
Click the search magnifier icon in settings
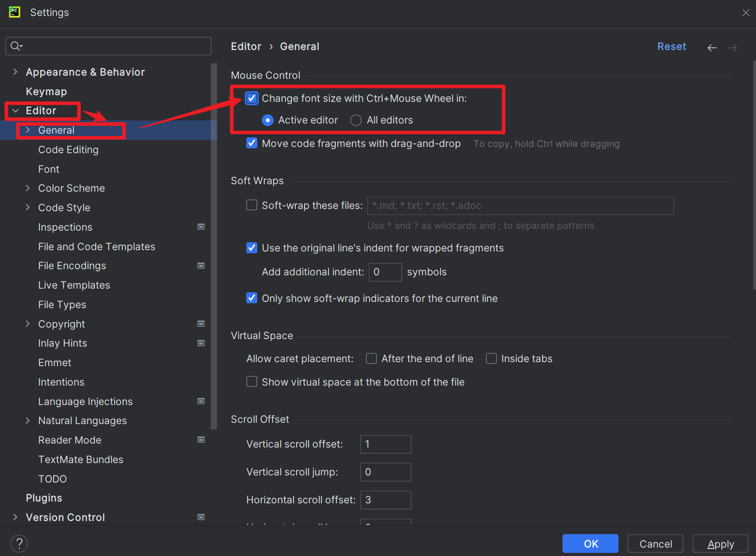pos(16,46)
